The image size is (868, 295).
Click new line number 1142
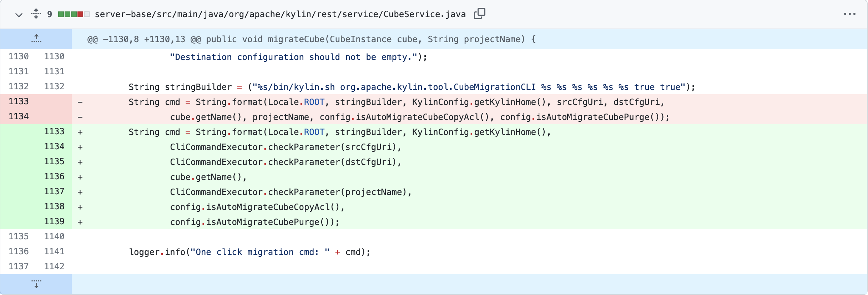click(x=54, y=266)
